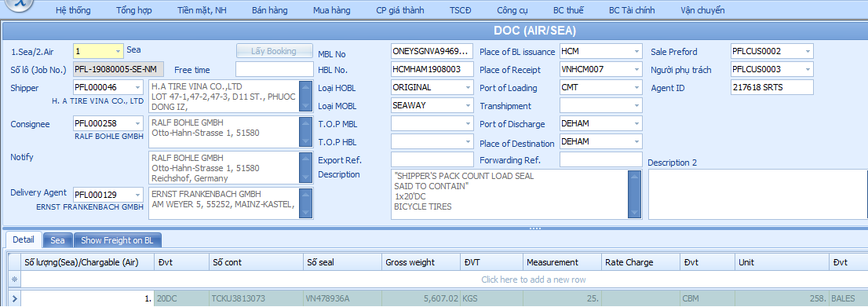This screenshot has width=868, height=307.
Task: Click the container number cell TCKU3813073
Action: click(x=257, y=298)
